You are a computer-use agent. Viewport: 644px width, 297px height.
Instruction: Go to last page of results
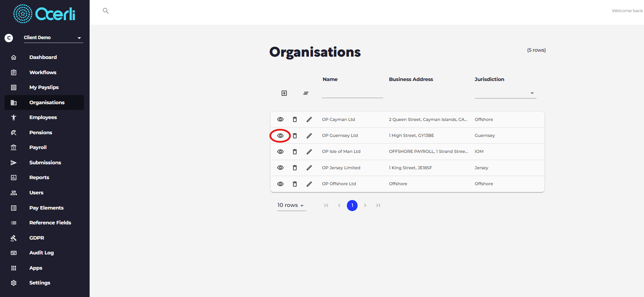click(x=378, y=205)
